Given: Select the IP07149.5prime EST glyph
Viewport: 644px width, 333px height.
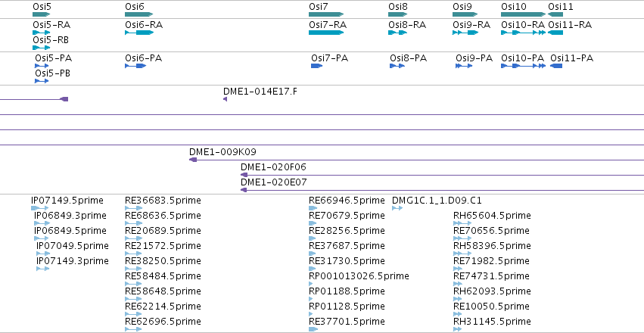Looking at the screenshot, I should pyautogui.click(x=40, y=208).
